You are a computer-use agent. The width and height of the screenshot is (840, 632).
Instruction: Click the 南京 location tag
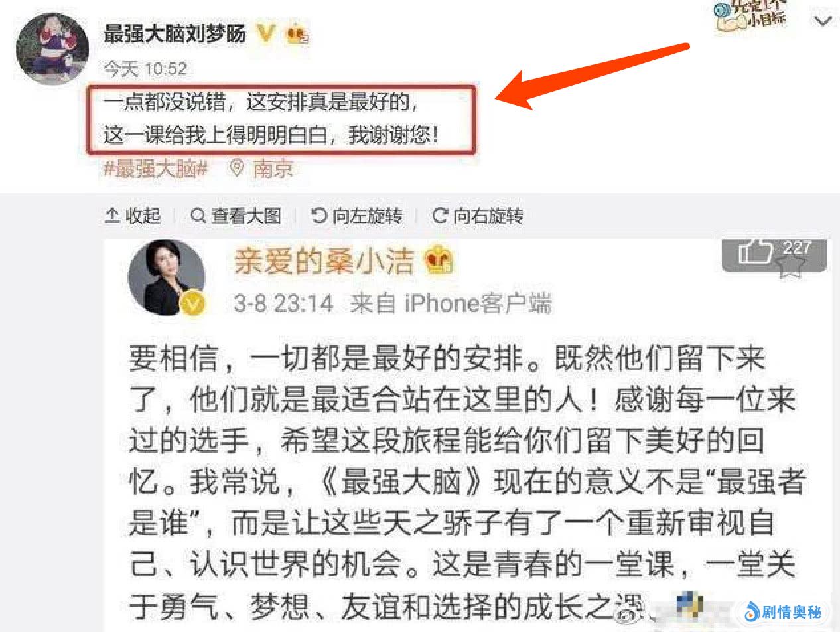(261, 169)
